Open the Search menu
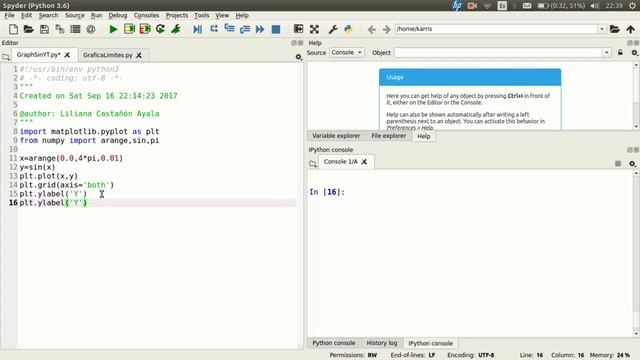Viewport: 640px width, 360px height. coord(48,15)
